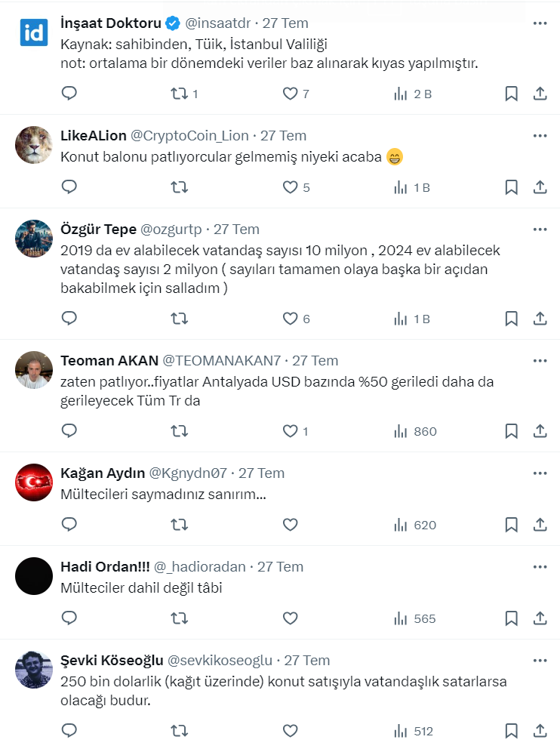Bookmark Şevki Köseoğlu's tweet

tap(511, 731)
